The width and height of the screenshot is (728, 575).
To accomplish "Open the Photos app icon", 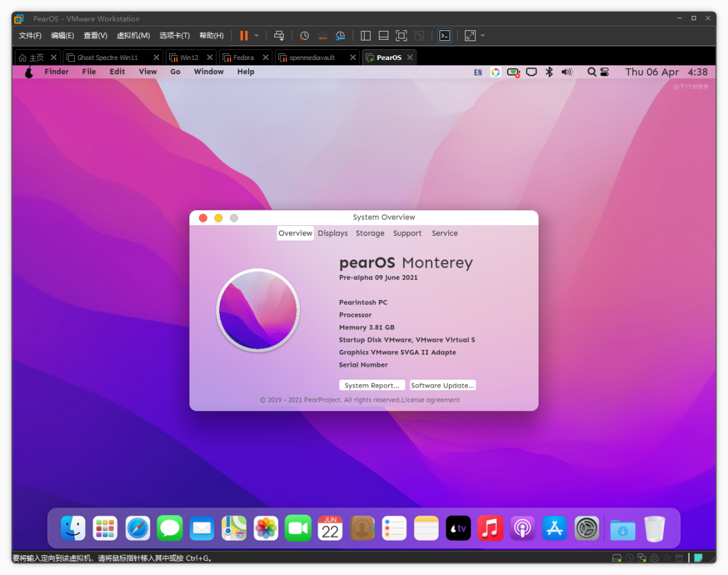I will [x=266, y=528].
